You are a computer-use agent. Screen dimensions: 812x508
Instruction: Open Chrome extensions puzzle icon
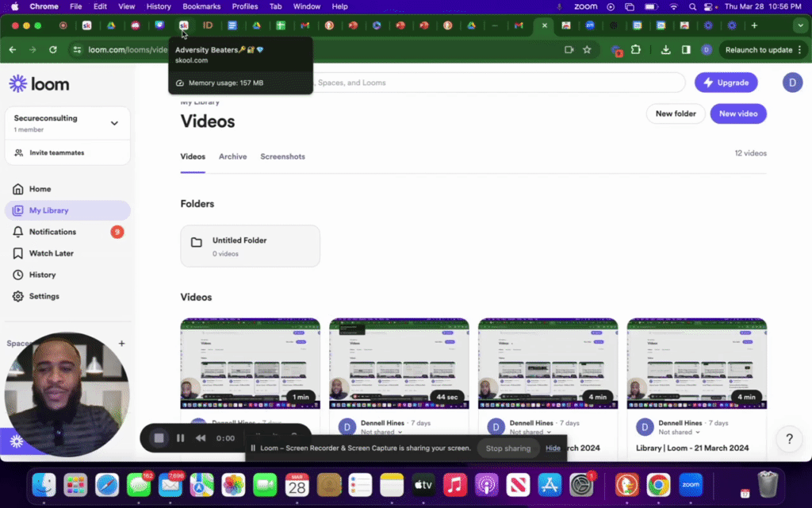tap(636, 50)
